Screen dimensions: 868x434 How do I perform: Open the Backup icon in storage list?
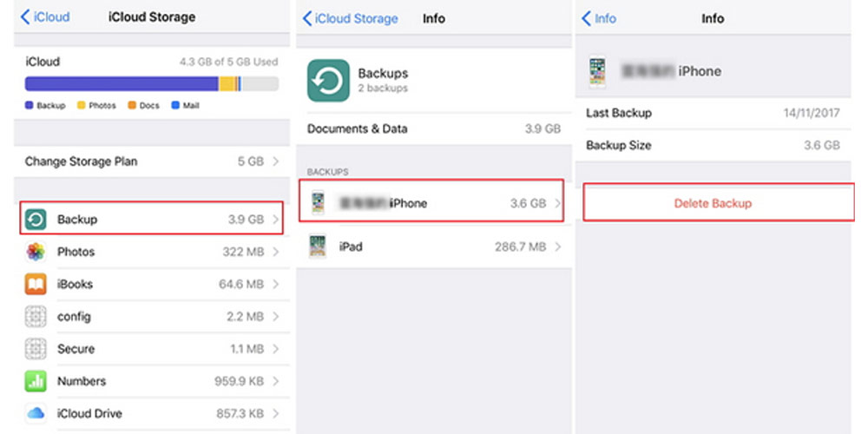[x=36, y=220]
